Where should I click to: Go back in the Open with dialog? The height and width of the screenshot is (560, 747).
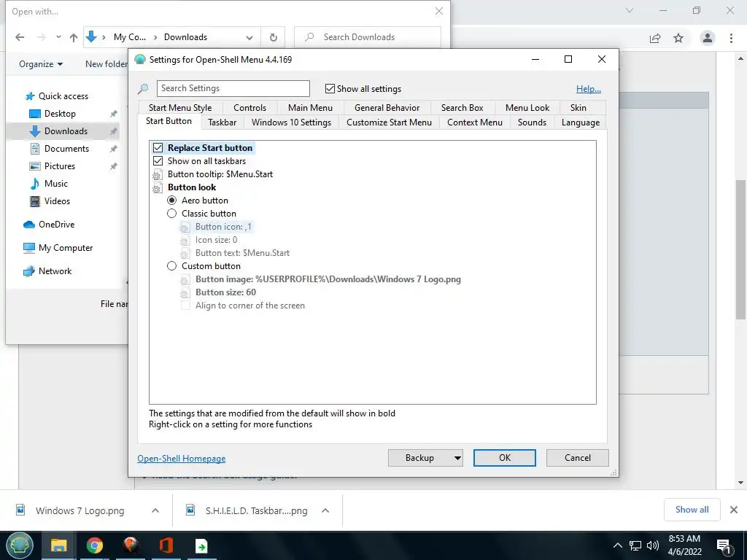click(20, 37)
